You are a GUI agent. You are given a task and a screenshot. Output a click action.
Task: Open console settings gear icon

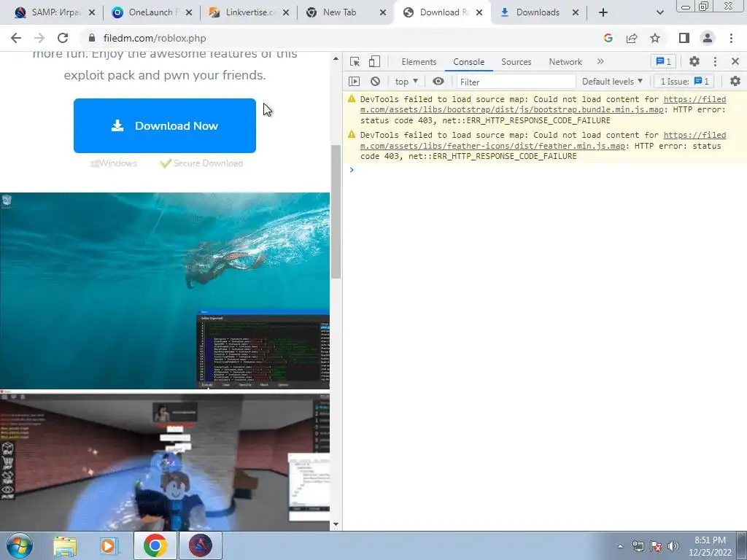click(x=735, y=82)
